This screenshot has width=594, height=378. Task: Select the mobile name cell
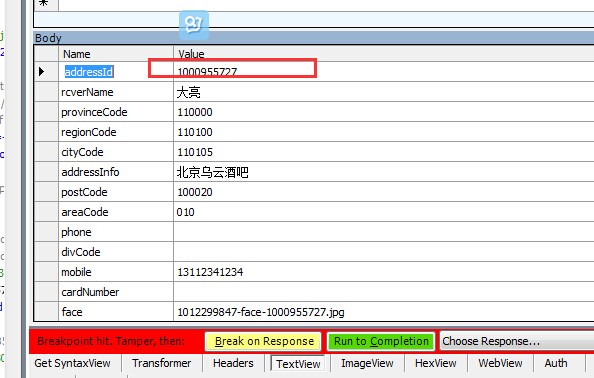[x=116, y=272]
